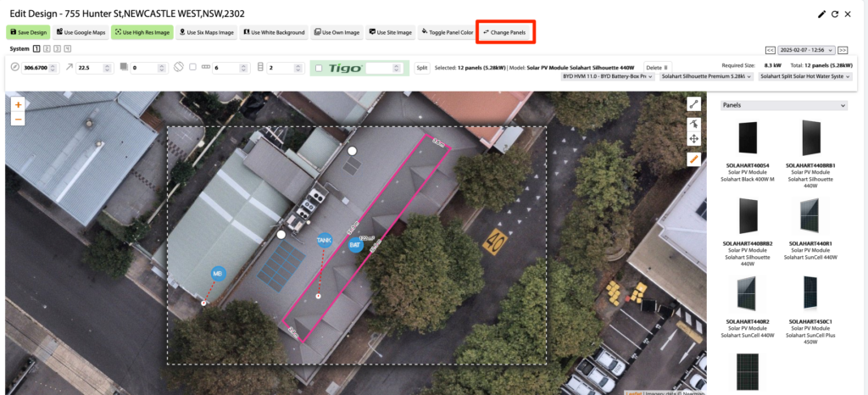
Task: Enable the Tigo optimizer checkbox
Action: pyautogui.click(x=319, y=68)
